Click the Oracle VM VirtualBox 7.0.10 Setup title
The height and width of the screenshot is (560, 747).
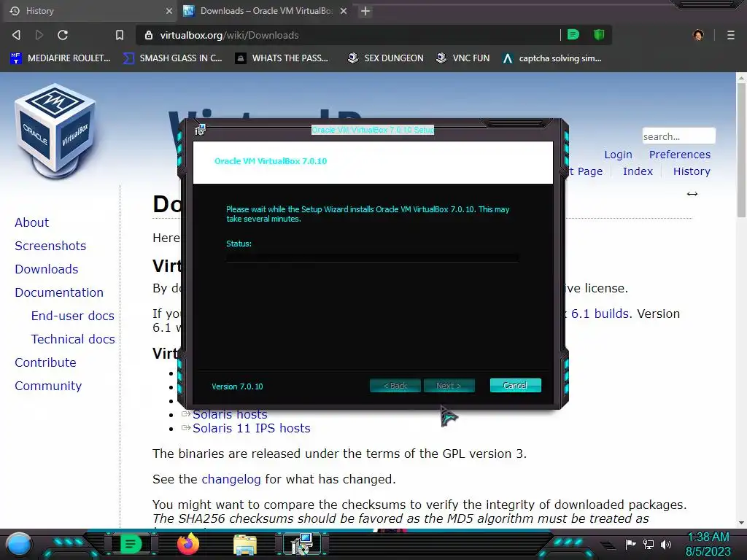click(373, 130)
